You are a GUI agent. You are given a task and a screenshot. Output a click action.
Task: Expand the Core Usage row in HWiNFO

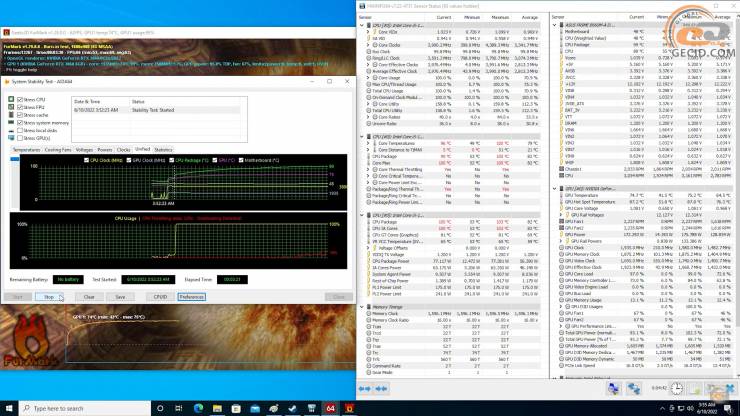[368, 77]
